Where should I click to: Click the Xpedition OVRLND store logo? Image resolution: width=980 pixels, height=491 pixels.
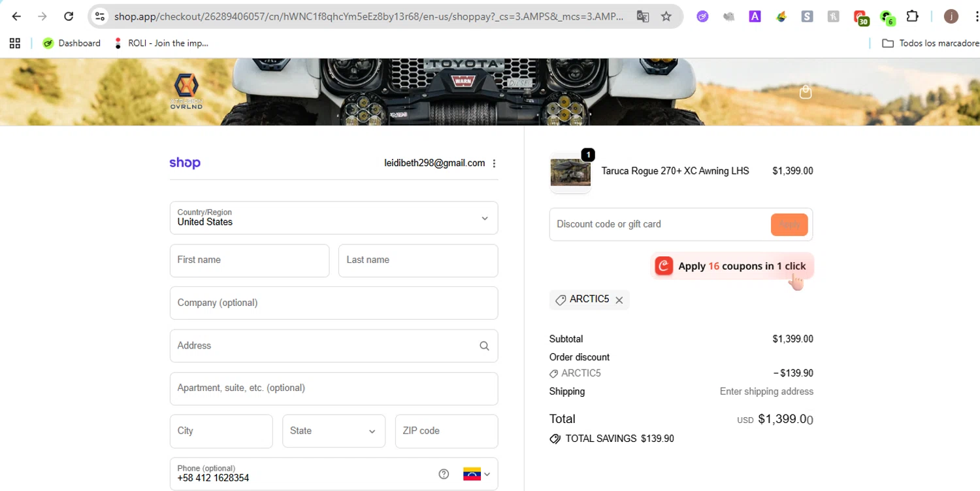187,92
